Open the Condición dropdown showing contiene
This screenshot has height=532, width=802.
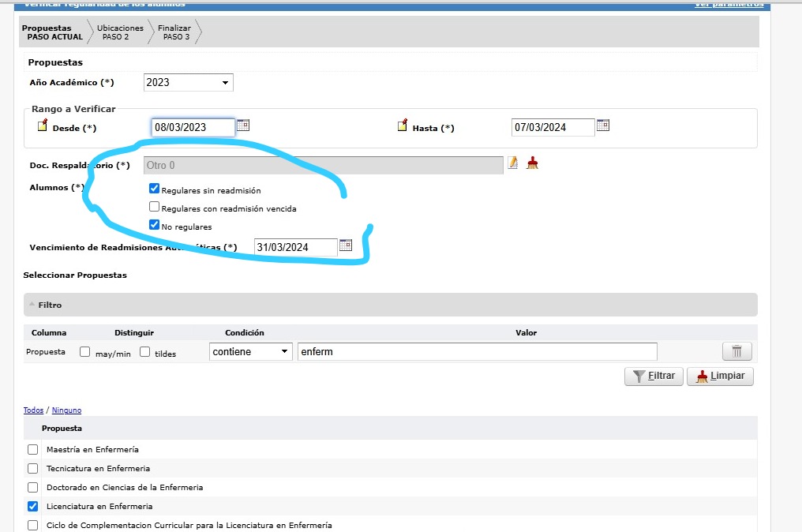tap(251, 352)
